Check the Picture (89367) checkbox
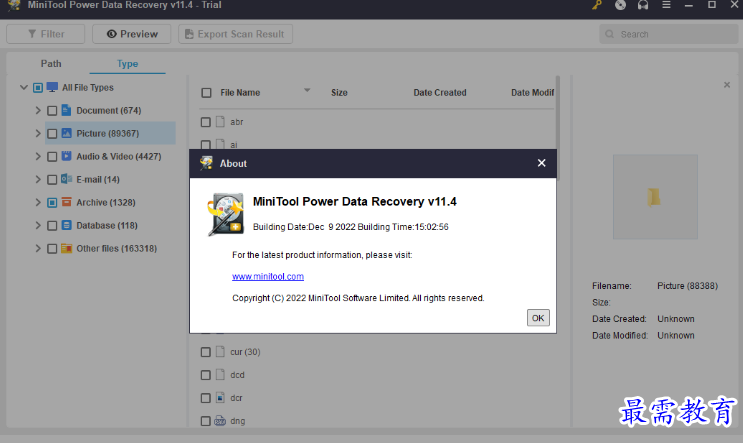 [x=52, y=134]
